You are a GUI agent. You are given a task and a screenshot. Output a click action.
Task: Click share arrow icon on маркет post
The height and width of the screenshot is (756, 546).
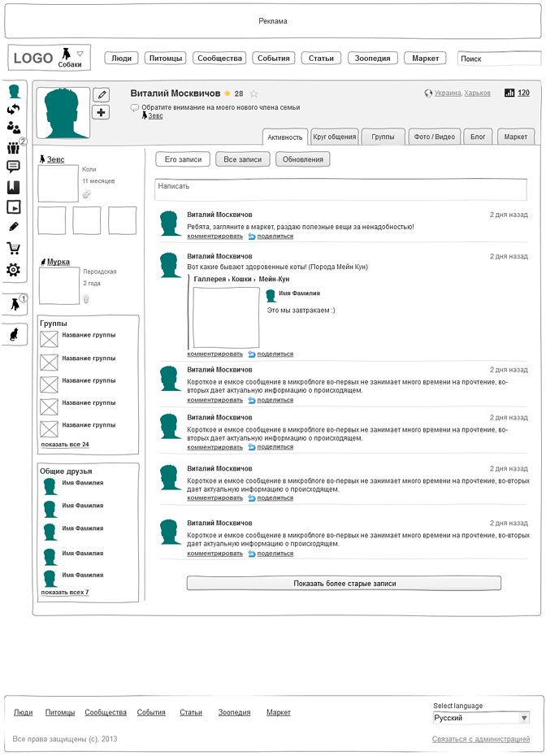[x=251, y=237]
